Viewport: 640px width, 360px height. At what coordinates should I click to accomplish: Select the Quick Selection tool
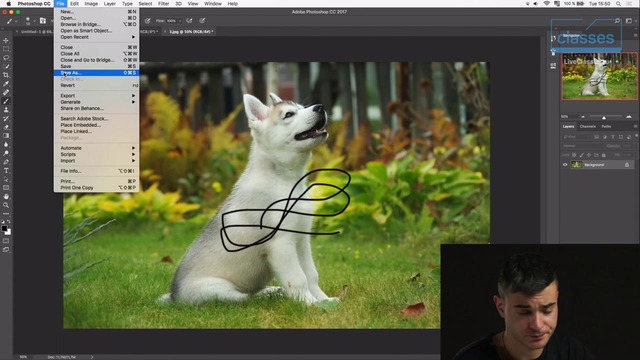6,66
